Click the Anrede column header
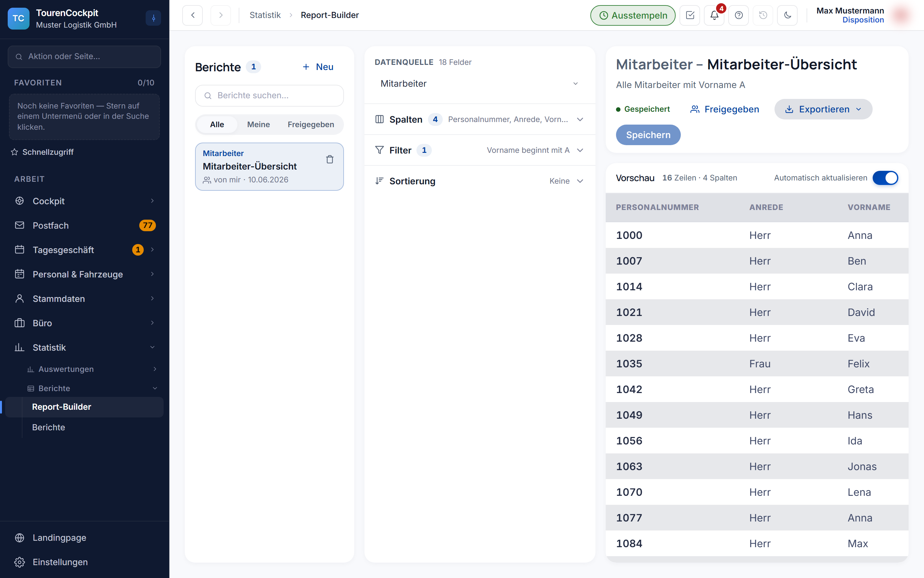 point(766,207)
